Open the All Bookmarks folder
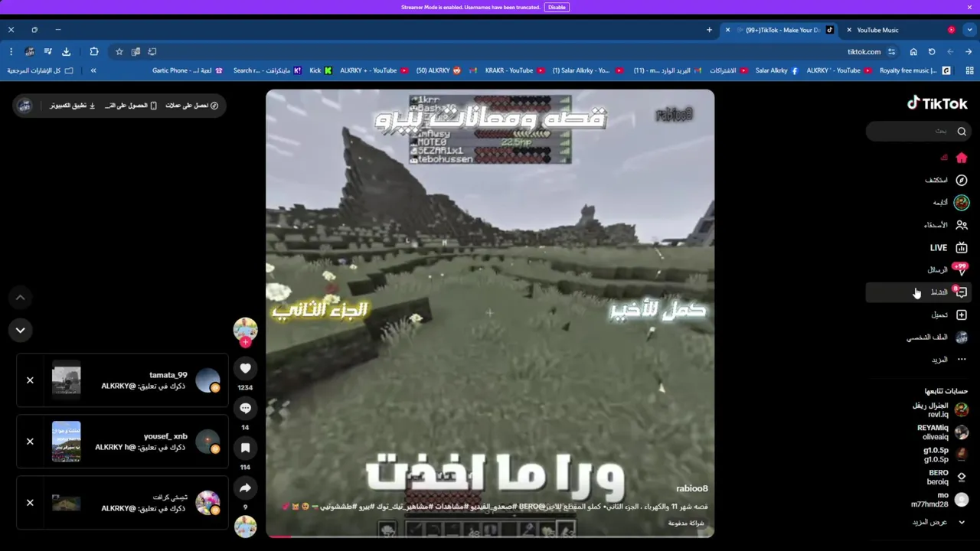 tap(40, 70)
